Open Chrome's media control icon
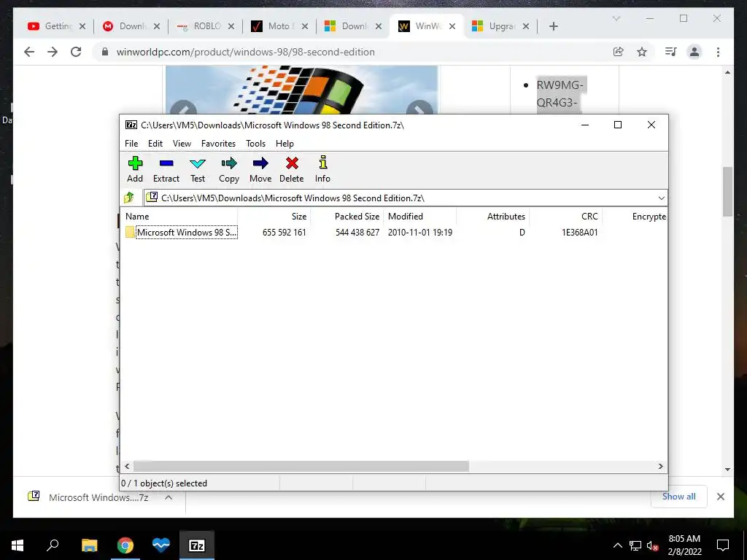747x560 pixels. point(671,52)
